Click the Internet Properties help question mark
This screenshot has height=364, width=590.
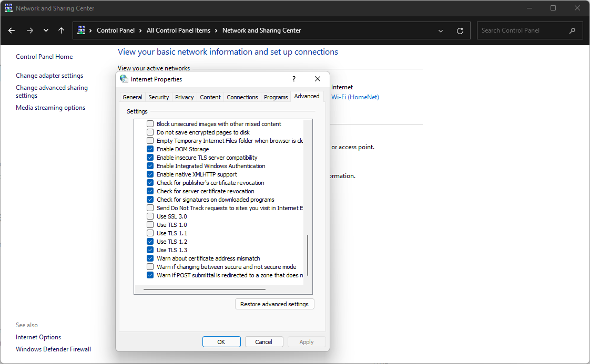294,79
